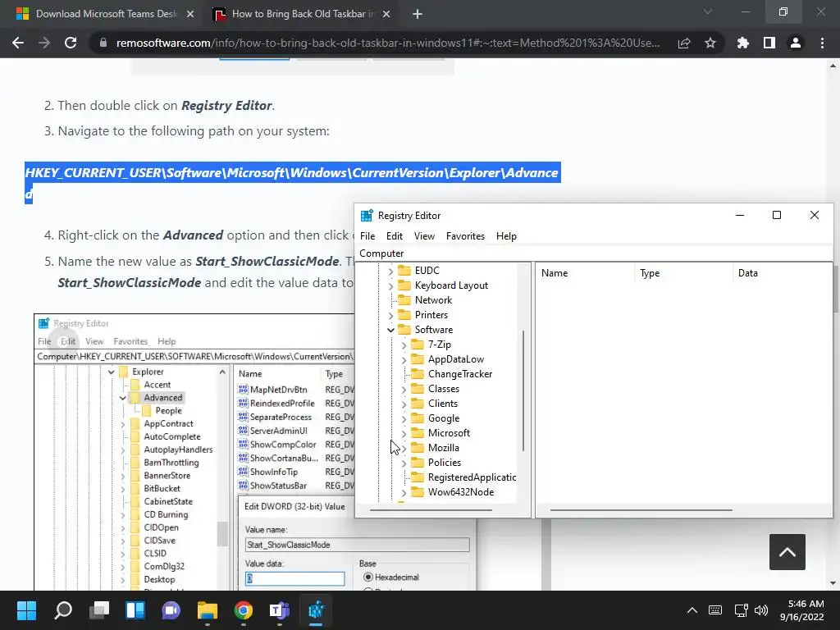Collapse the Software registry key
840x630 pixels.
[x=390, y=330]
